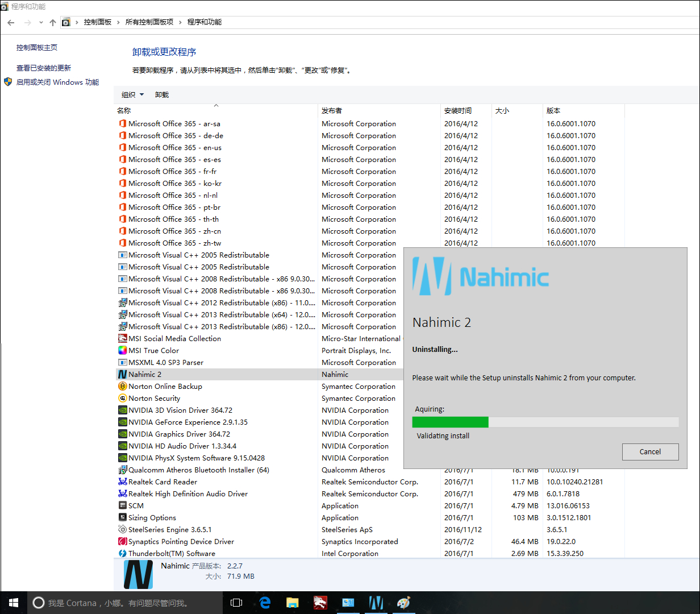Viewport: 700px width, 614px height.
Task: Open recent locations dropdown arrow
Action: pos(41,23)
